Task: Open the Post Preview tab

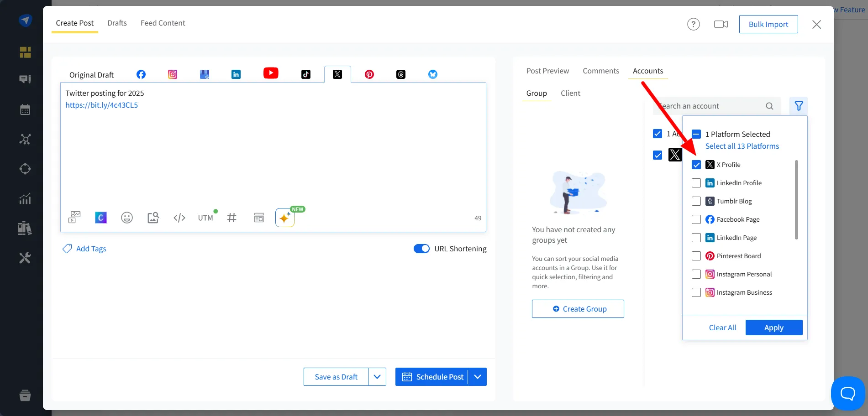Action: (x=547, y=71)
